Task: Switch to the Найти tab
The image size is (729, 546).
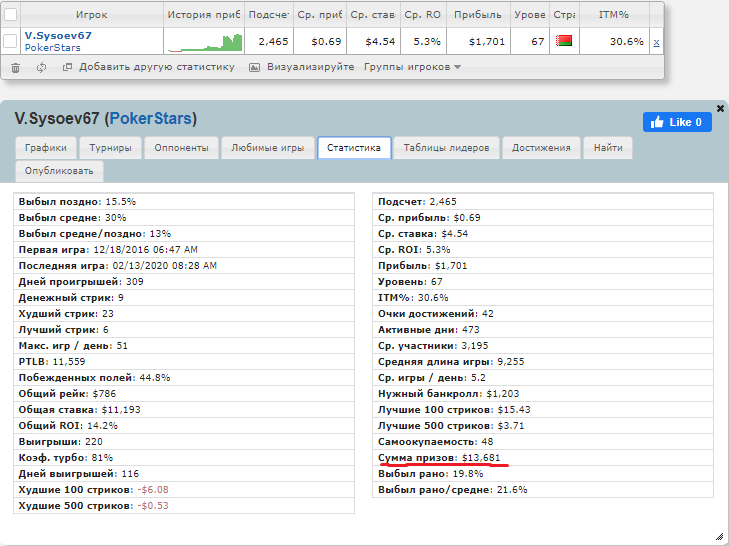Action: 608,148
